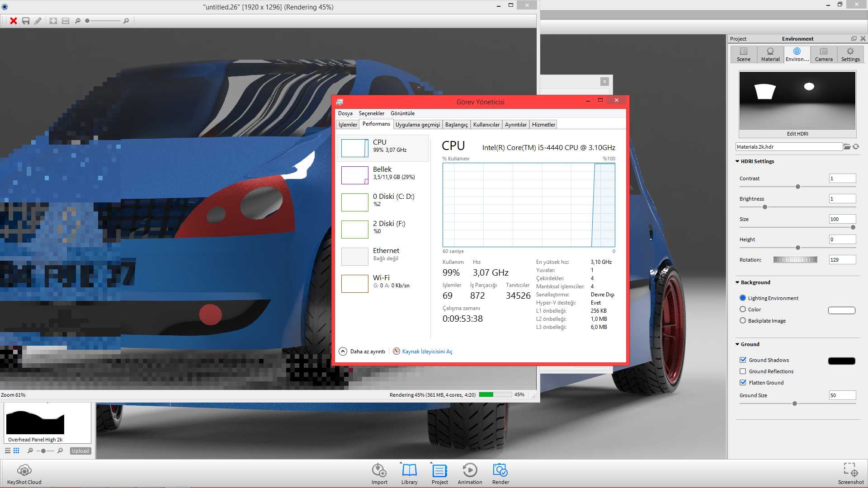868x488 pixels.
Task: Save the rendered image with the floppy icon
Action: pyautogui.click(x=26, y=21)
